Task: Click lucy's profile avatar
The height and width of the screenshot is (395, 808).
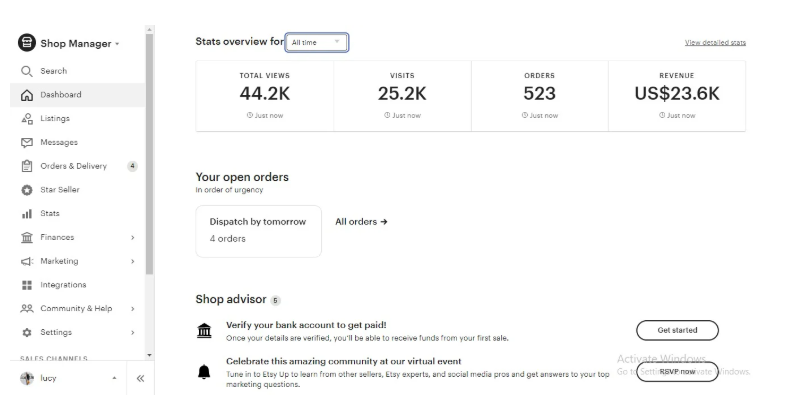Action: pos(27,379)
